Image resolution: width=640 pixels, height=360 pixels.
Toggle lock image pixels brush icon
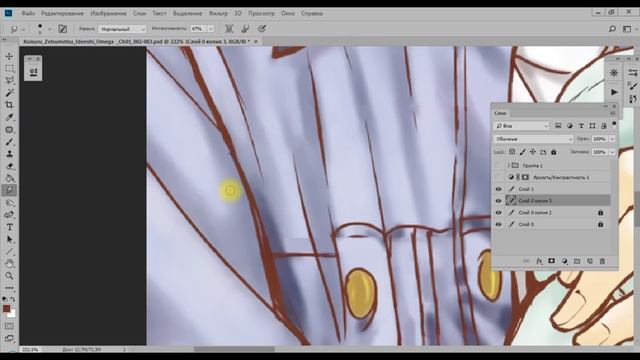tap(522, 152)
